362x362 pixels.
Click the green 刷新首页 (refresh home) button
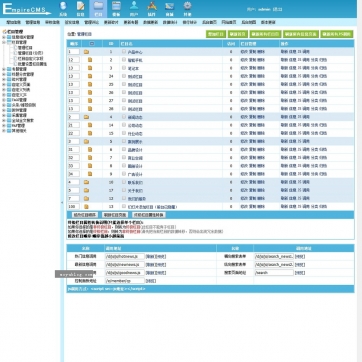tap(237, 34)
